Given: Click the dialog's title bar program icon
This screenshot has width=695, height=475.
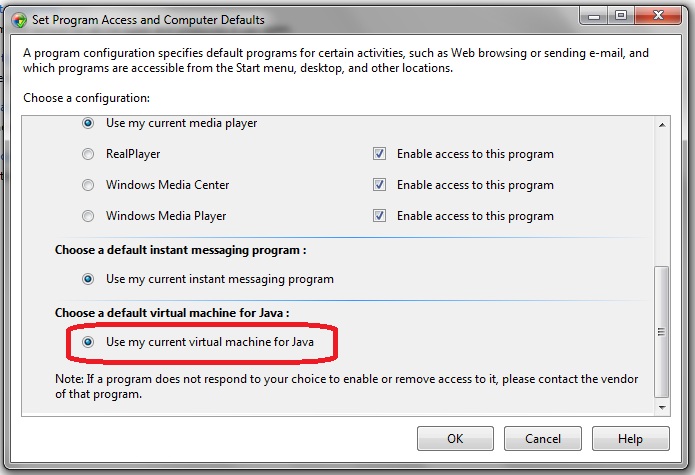Looking at the screenshot, I should (x=18, y=19).
